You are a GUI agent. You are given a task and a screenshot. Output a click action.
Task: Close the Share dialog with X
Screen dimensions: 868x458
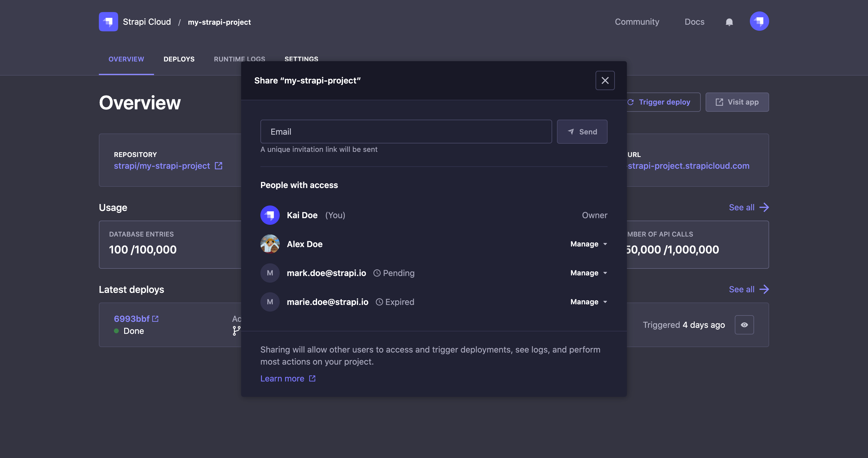point(605,80)
